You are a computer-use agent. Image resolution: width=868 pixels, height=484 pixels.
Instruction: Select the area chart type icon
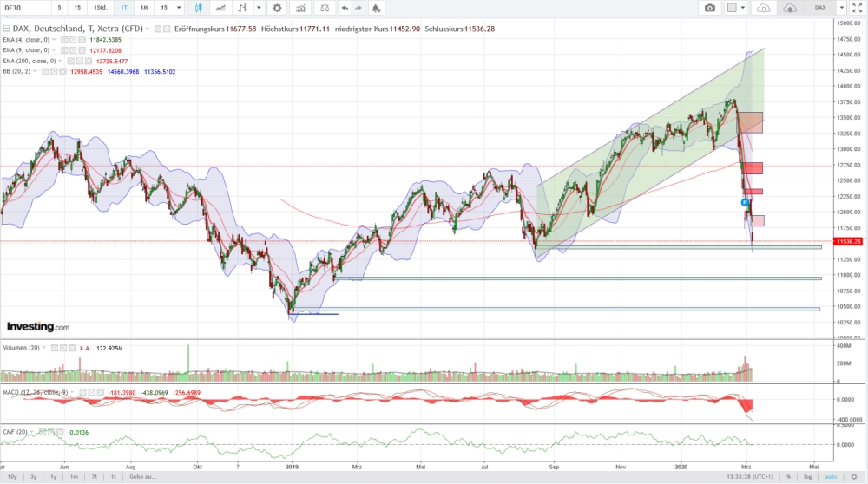click(x=220, y=8)
